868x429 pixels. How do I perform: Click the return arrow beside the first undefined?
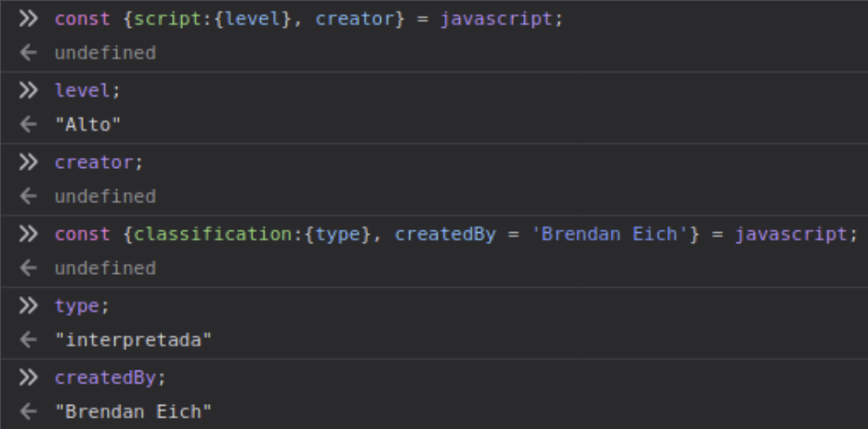[28, 54]
